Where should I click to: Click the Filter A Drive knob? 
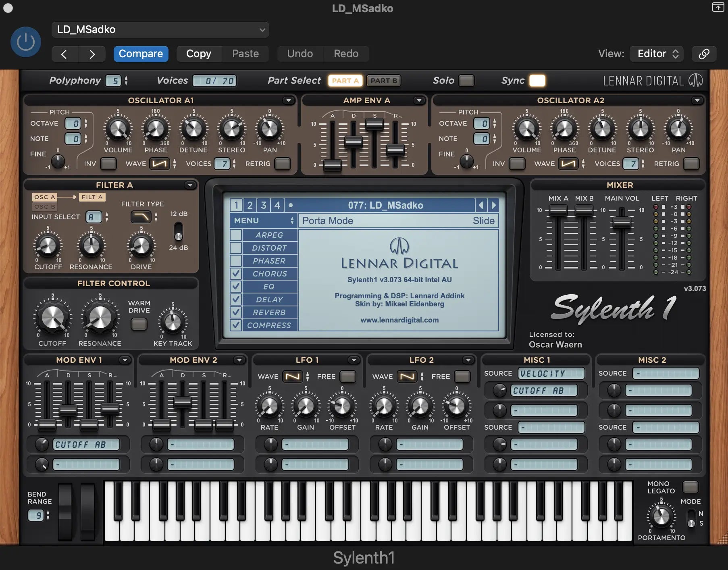141,246
